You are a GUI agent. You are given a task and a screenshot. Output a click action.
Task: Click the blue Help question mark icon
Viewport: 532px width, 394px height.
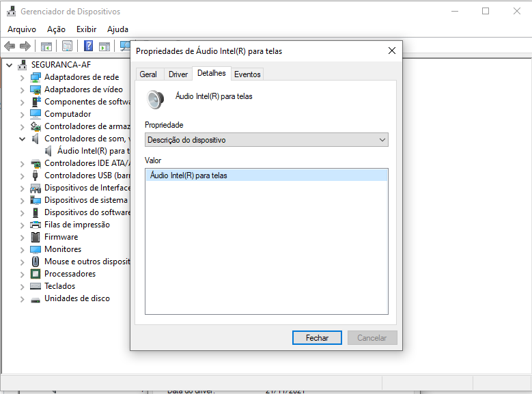(88, 46)
